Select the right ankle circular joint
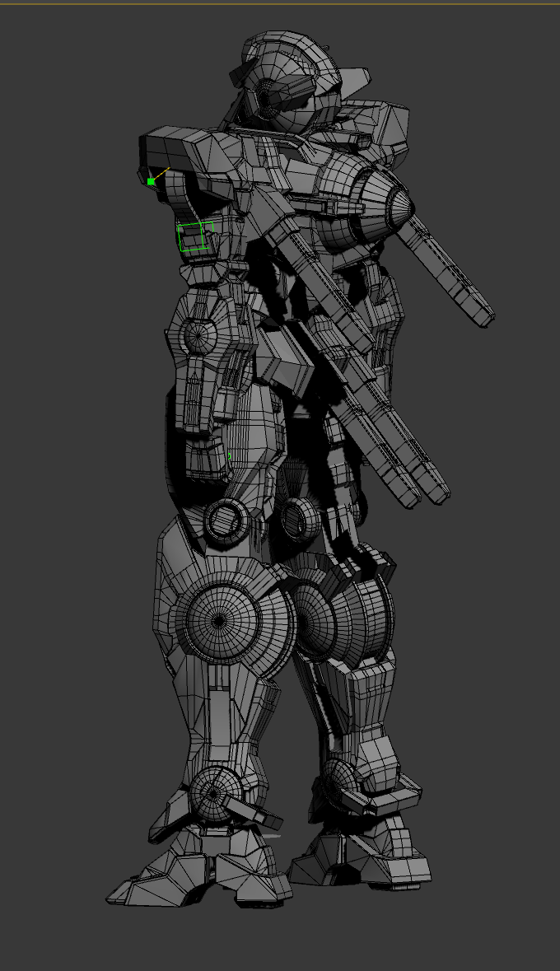Screen dimensions: 560x971 point(339,778)
